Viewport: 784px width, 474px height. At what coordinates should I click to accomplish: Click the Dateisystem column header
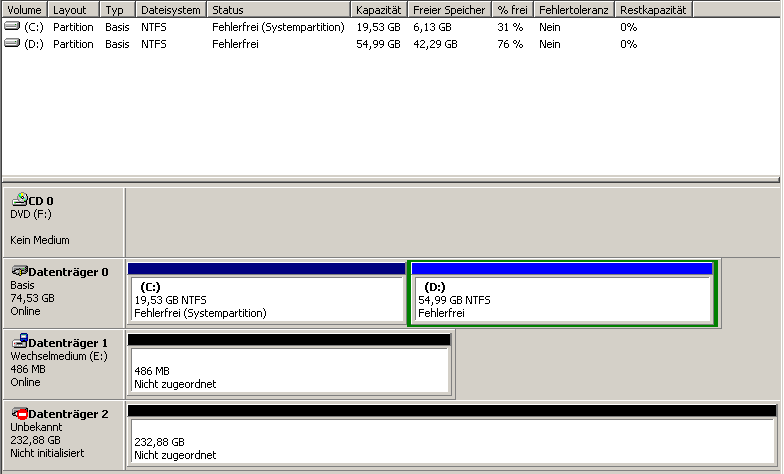click(171, 10)
